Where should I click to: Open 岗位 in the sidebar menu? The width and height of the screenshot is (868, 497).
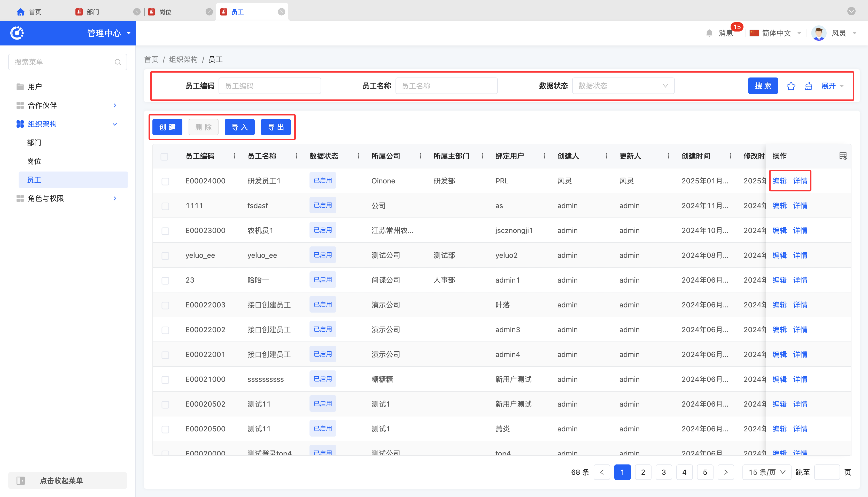[34, 161]
